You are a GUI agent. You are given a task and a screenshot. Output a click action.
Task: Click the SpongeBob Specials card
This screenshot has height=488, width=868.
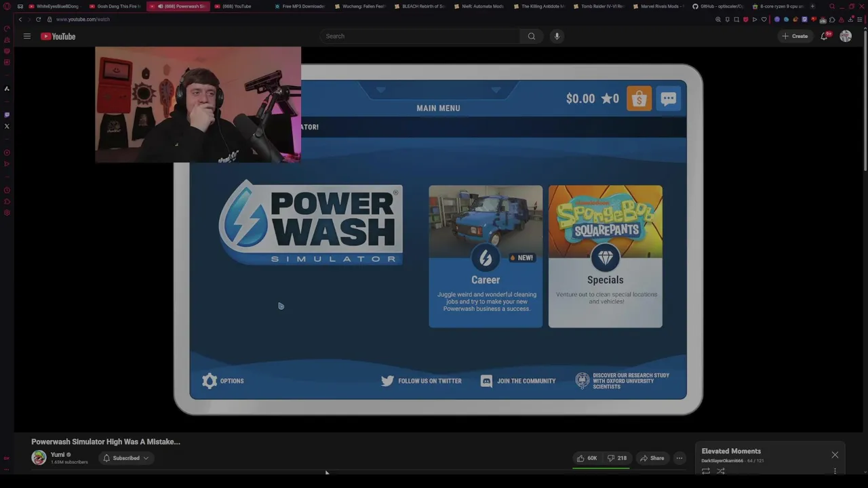(x=606, y=256)
